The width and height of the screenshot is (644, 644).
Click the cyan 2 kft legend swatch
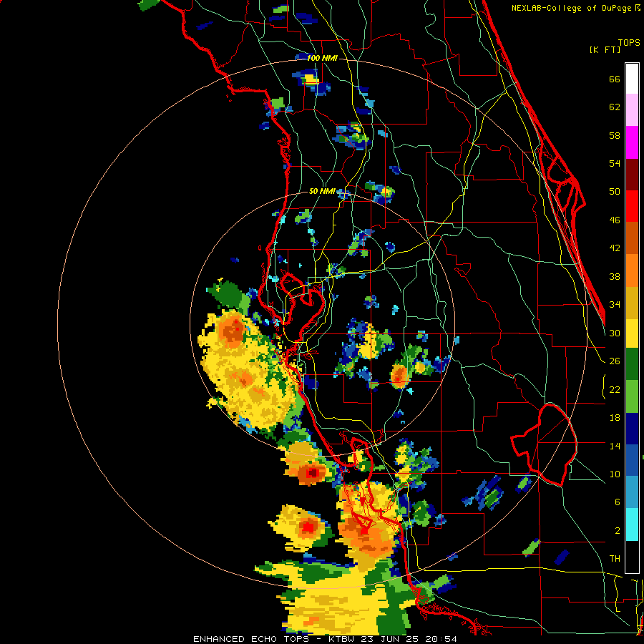[632, 525]
